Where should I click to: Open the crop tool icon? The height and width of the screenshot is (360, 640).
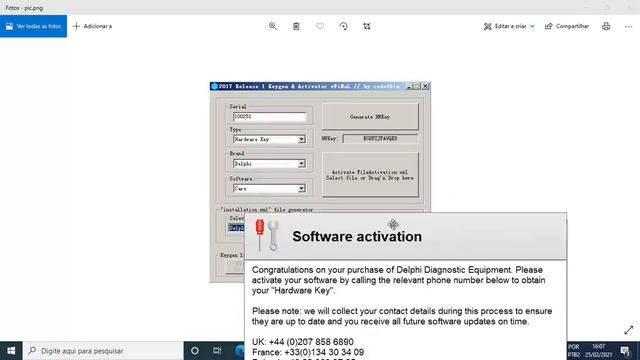(x=367, y=26)
